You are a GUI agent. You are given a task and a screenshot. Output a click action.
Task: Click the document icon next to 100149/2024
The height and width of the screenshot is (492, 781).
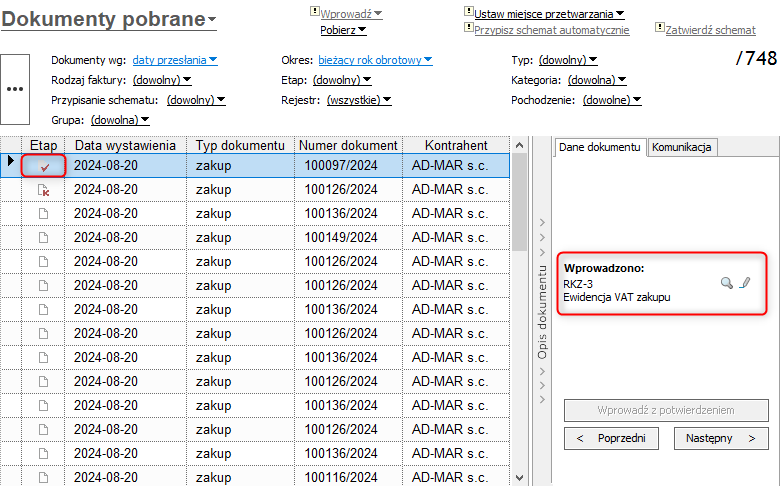pos(44,238)
